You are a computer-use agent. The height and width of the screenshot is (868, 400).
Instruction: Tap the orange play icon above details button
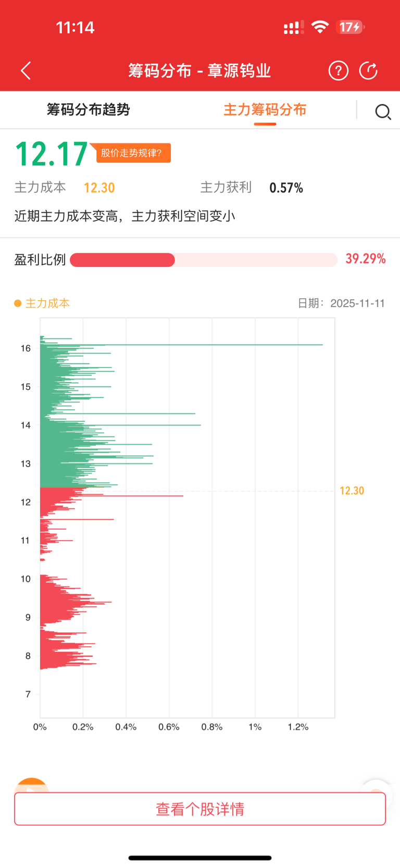pos(31,785)
